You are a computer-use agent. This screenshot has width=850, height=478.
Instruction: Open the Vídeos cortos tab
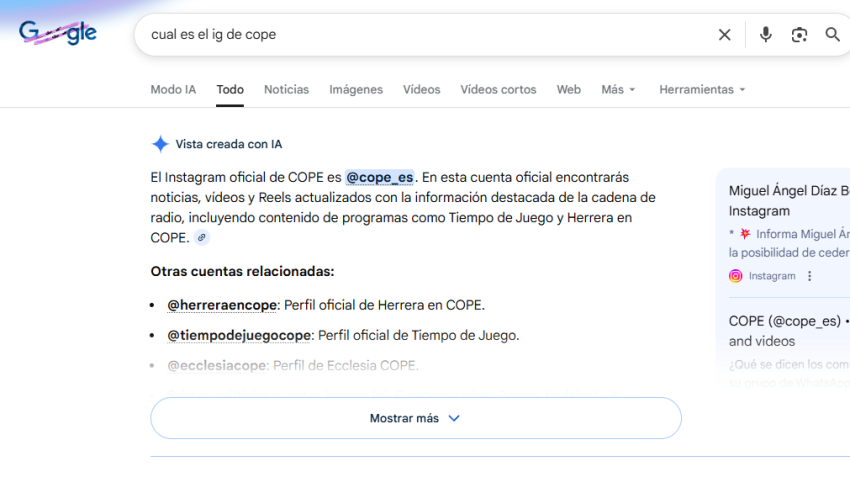tap(498, 89)
